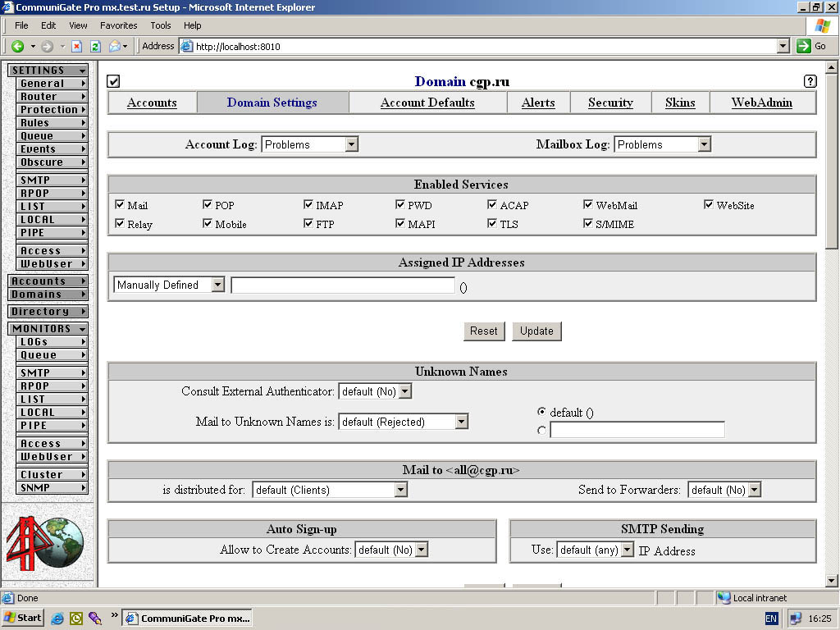
Task: Click the Reset button
Action: 484,331
